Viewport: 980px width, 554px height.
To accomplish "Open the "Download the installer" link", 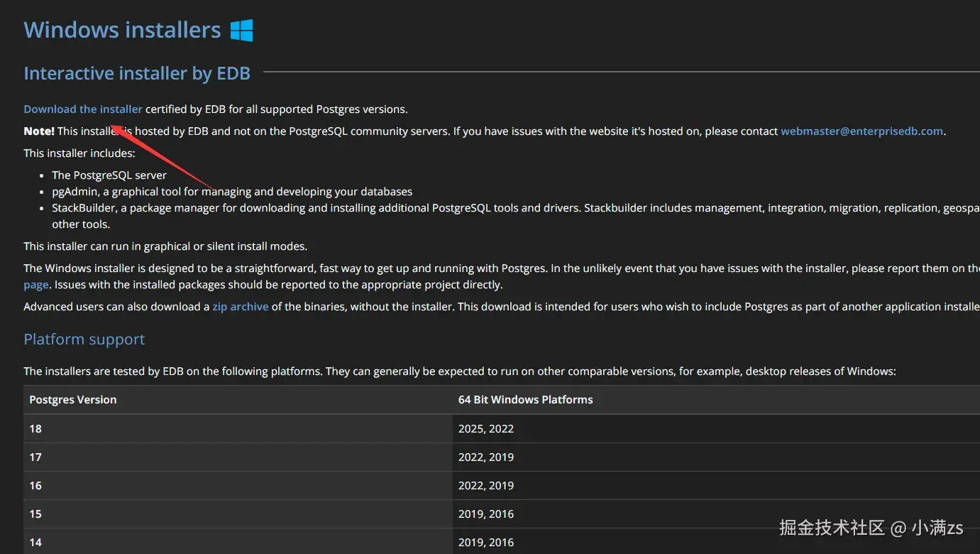I will tap(83, 109).
